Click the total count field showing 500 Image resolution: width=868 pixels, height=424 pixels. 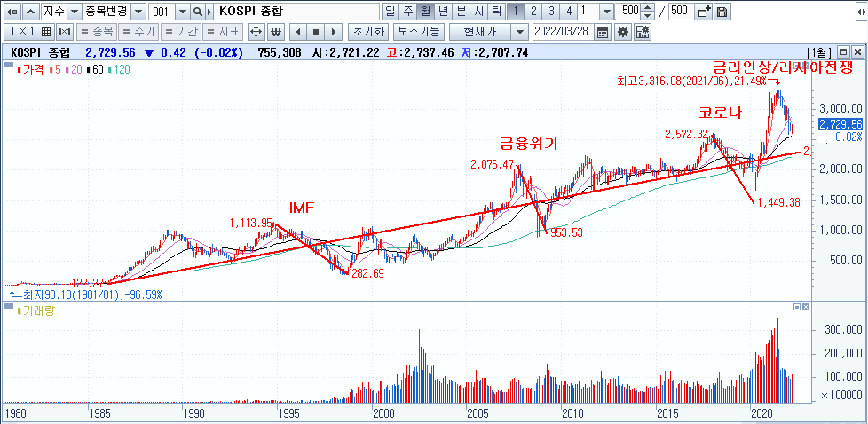point(681,11)
